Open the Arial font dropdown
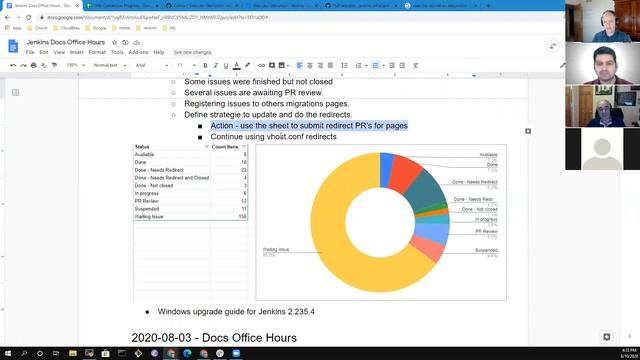The image size is (640, 360). (x=151, y=65)
